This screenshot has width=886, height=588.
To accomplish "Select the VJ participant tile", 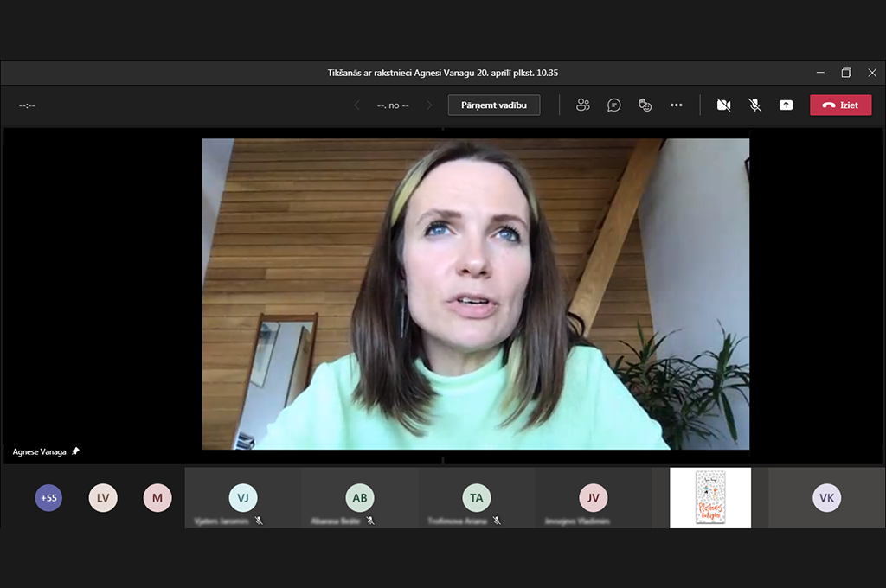I will pos(243,497).
